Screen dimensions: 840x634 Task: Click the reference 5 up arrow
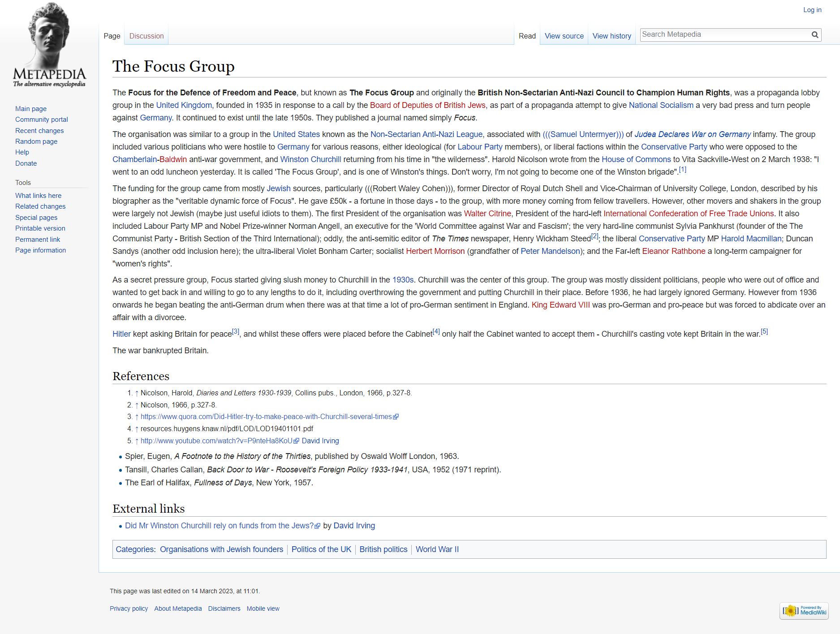(137, 441)
